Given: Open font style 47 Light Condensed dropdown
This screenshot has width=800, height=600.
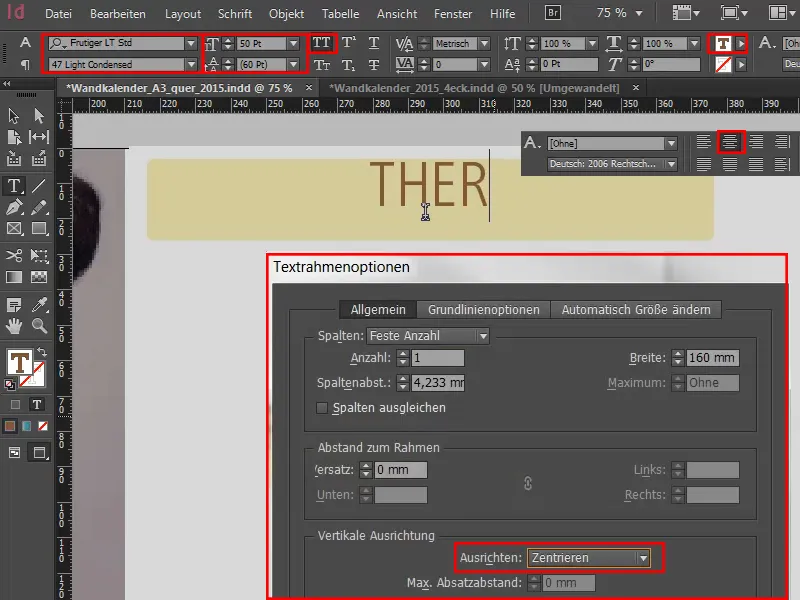Looking at the screenshot, I should [191, 65].
